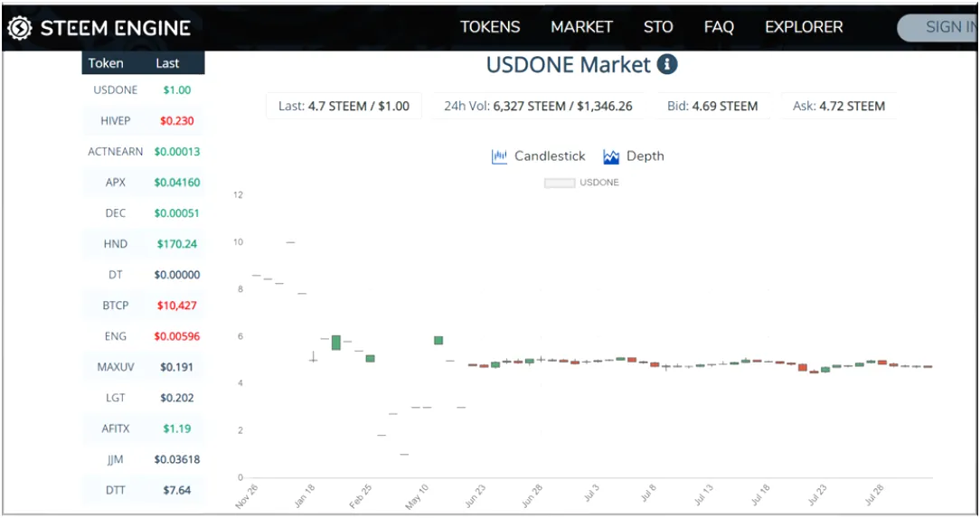Click the $10,427 BTCP price
Image resolution: width=980 pixels, height=518 pixels.
pos(177,306)
